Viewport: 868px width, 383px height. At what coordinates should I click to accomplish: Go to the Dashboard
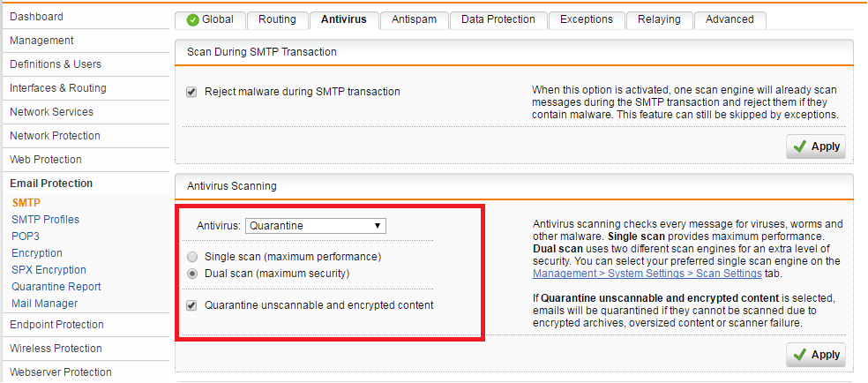pos(37,17)
